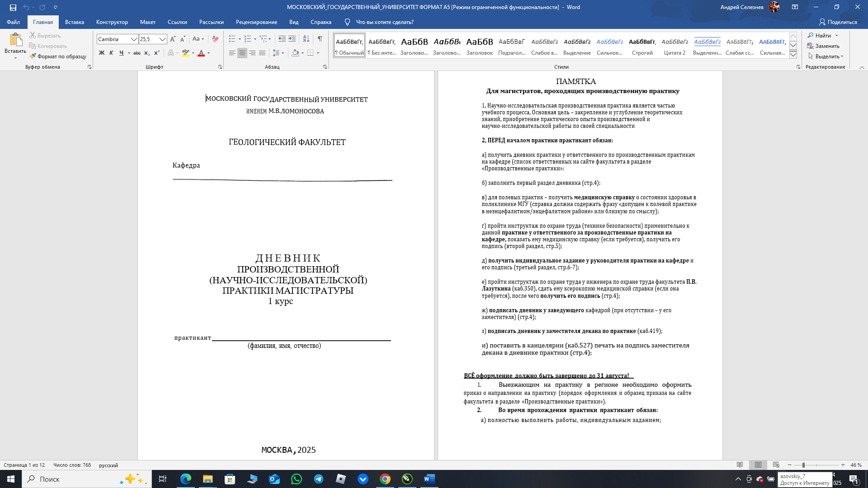868x488 pixels.
Task: Toggle justified paragraph alignment
Action: (x=262, y=53)
